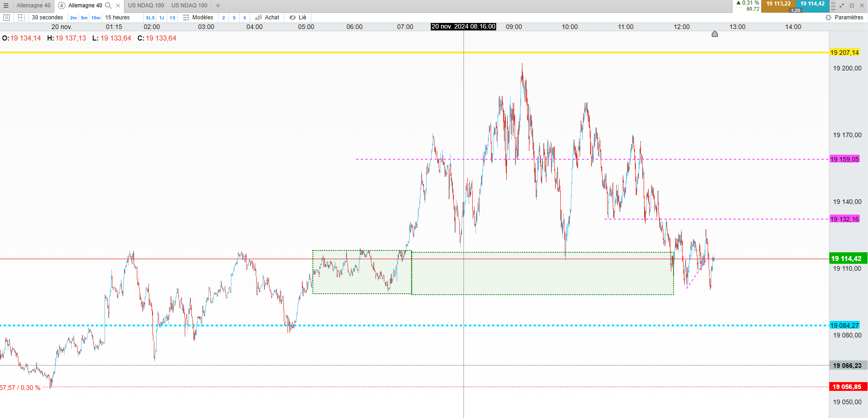
Task: Open the 15 heures range dropdown
Action: (117, 17)
